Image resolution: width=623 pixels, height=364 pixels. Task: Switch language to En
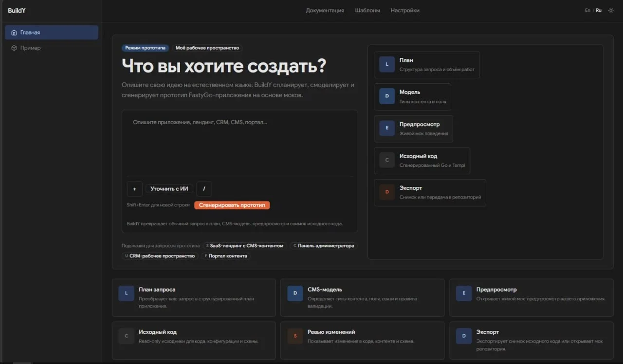[587, 10]
